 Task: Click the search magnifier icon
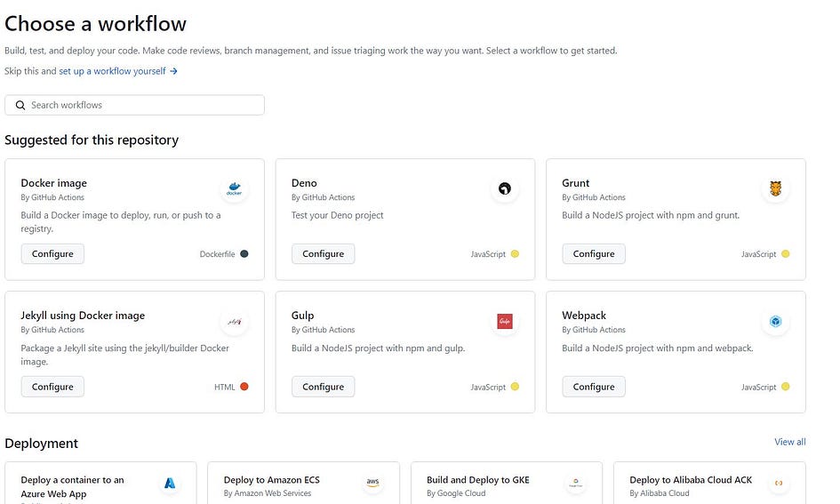pos(20,105)
